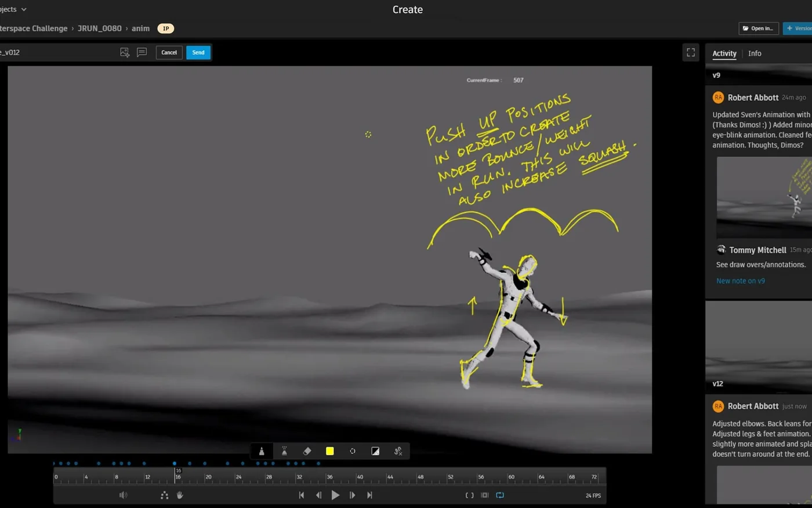This screenshot has height=508, width=812.
Task: Click the IP status badge
Action: tap(166, 28)
